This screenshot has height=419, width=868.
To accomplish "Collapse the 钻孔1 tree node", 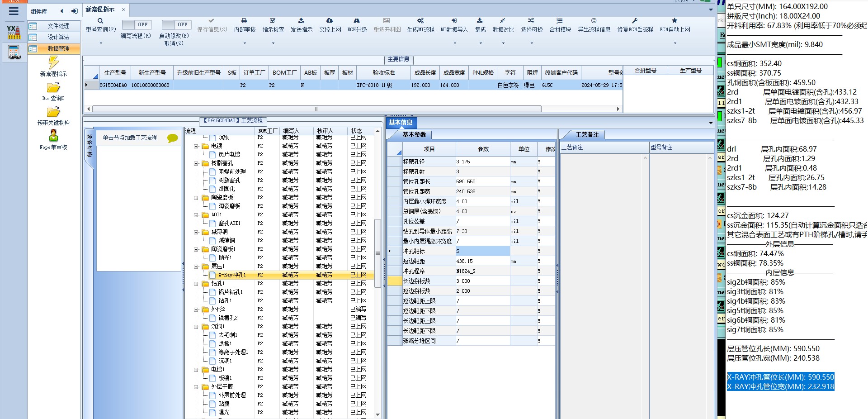I will [x=197, y=284].
